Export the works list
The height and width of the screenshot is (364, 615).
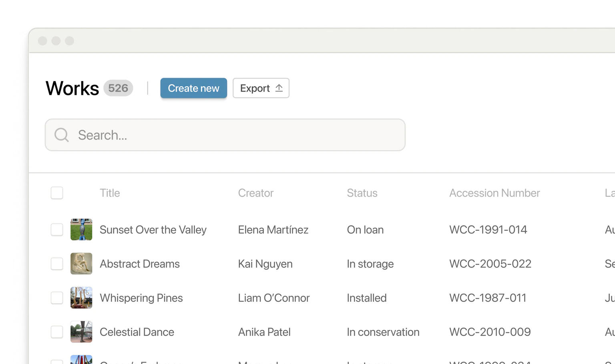261,88
